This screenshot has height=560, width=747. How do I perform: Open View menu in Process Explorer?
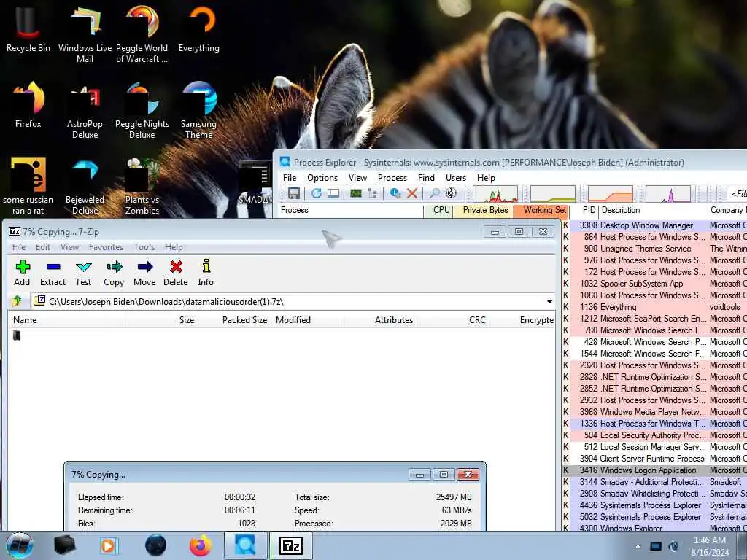tap(357, 178)
